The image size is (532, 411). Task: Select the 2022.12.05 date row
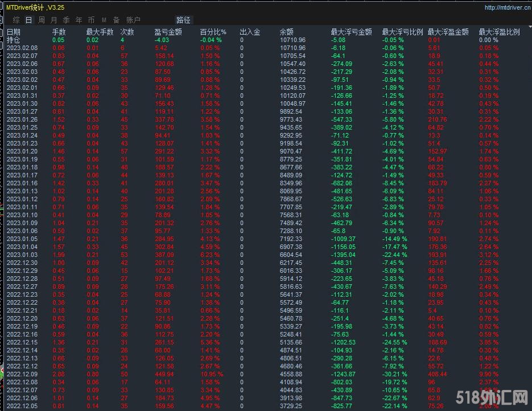[22, 406]
